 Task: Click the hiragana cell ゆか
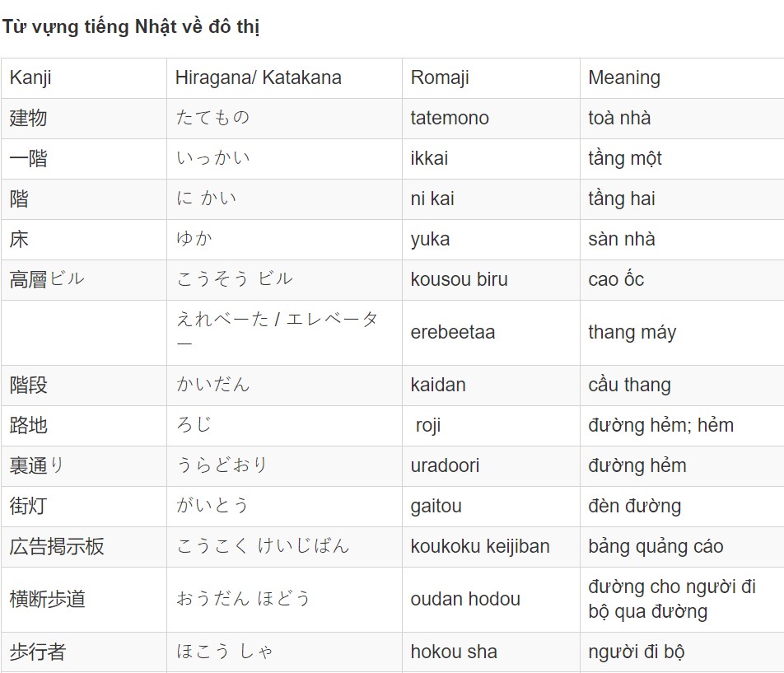(284, 240)
